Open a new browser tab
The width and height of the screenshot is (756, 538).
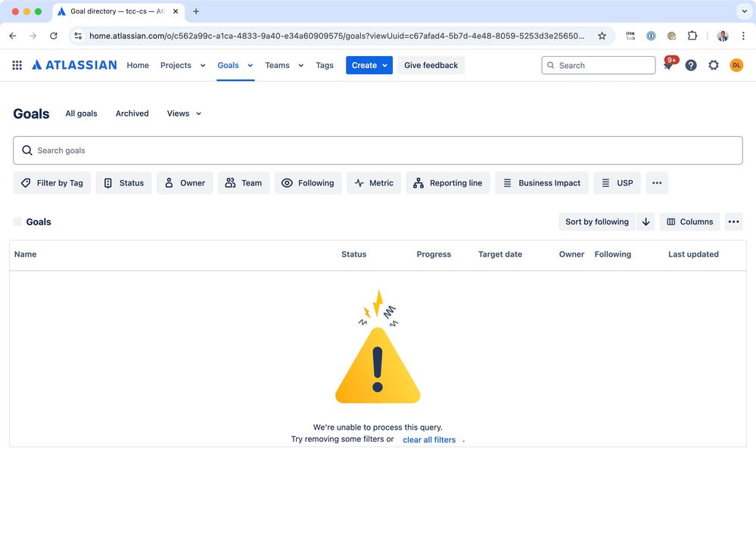pos(196,11)
